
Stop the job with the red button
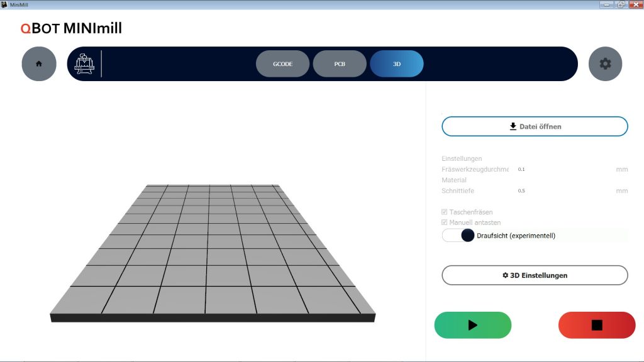tap(597, 325)
